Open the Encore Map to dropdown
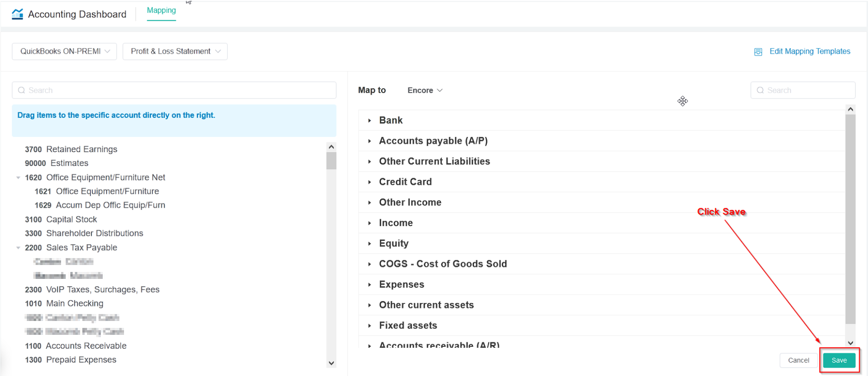The height and width of the screenshot is (376, 868). tap(425, 90)
